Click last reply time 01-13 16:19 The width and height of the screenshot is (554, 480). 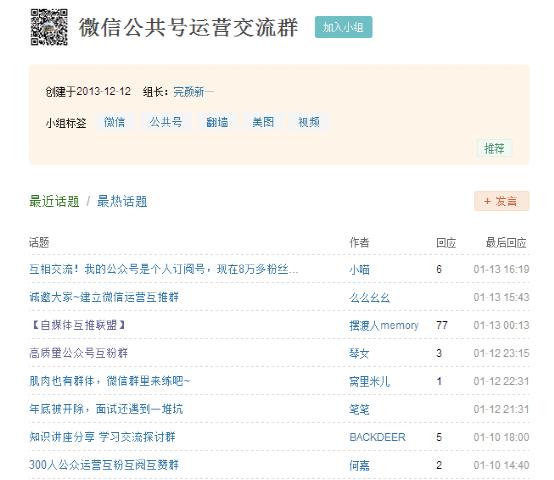[501, 269]
